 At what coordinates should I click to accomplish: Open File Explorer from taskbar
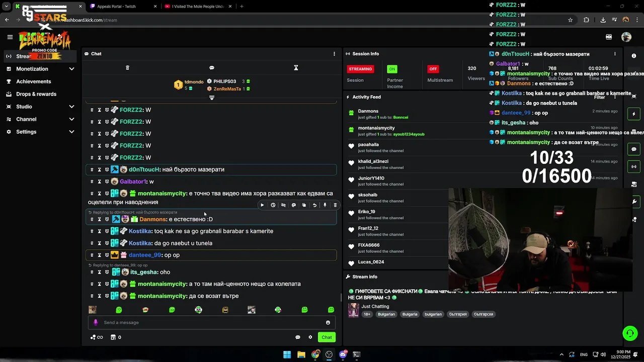[301, 354]
